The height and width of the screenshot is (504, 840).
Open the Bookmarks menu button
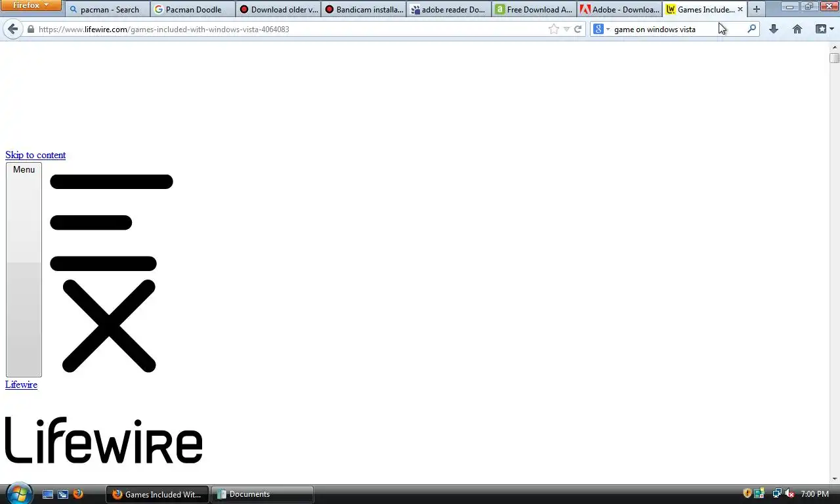tap(824, 29)
